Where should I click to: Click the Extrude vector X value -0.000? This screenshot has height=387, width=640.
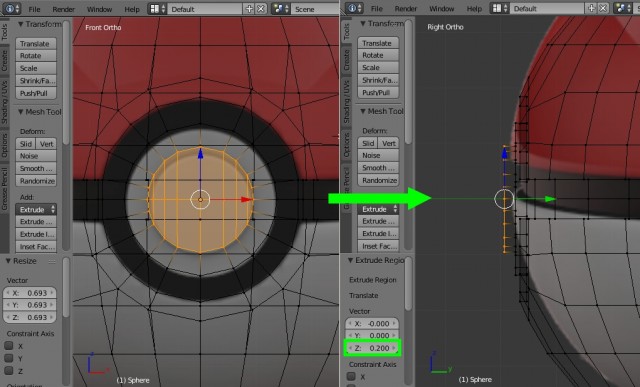pyautogui.click(x=372, y=323)
